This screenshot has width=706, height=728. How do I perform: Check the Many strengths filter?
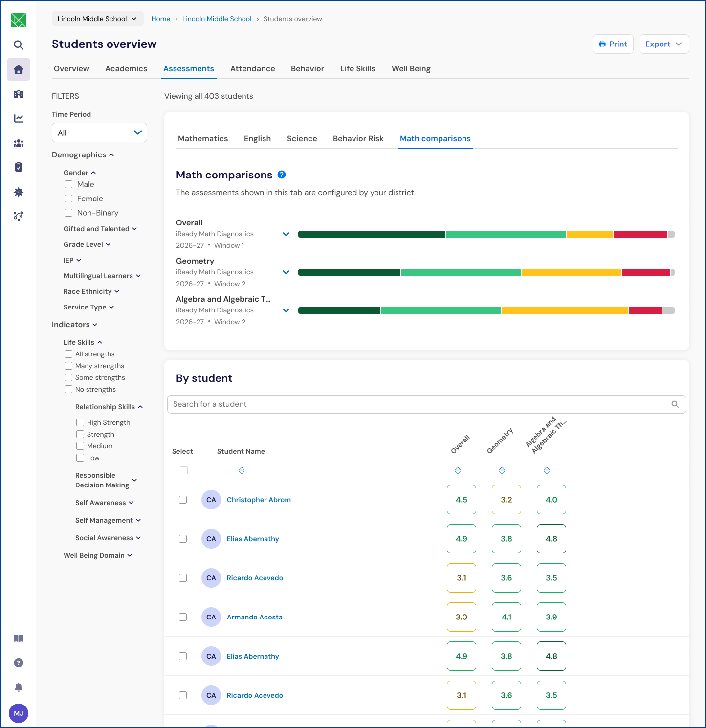pos(68,366)
